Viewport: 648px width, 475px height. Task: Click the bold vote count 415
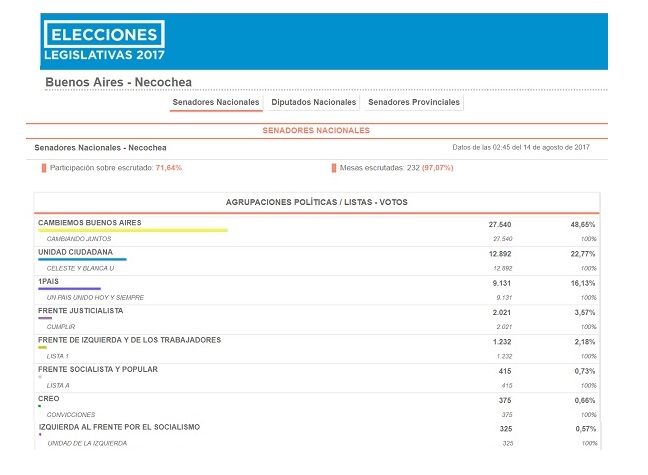click(x=505, y=371)
